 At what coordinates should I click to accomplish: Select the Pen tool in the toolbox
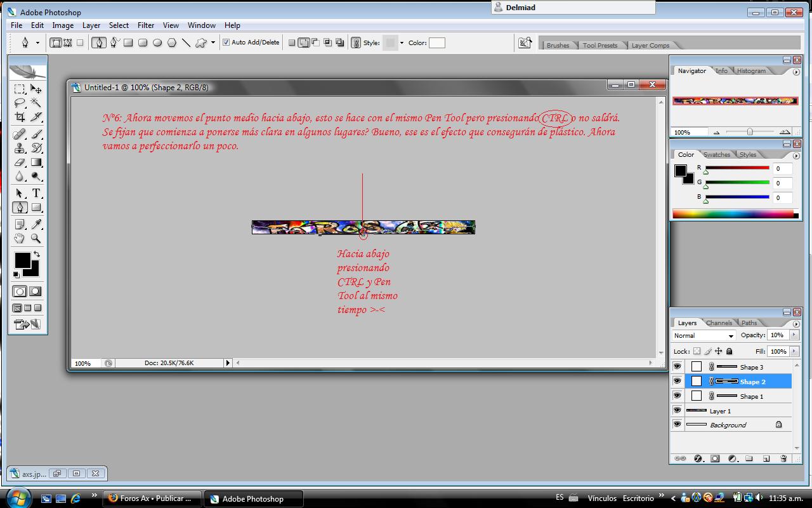(x=20, y=207)
